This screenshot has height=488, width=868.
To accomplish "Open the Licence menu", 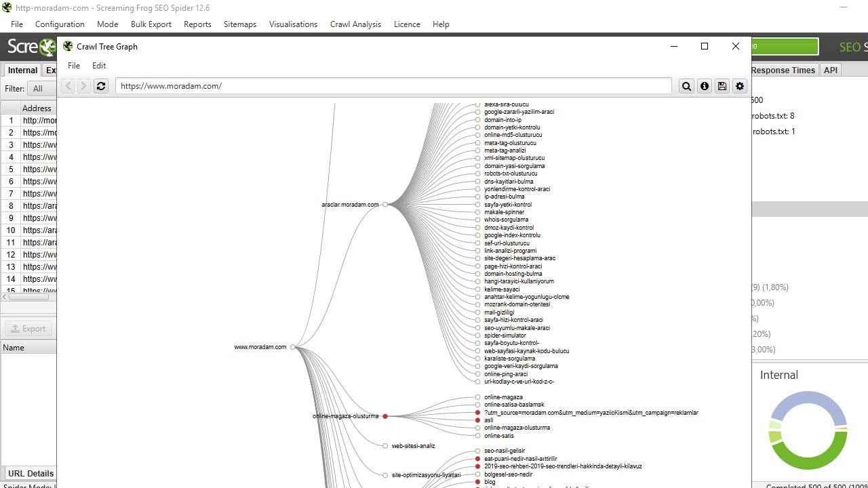I will pos(407,24).
